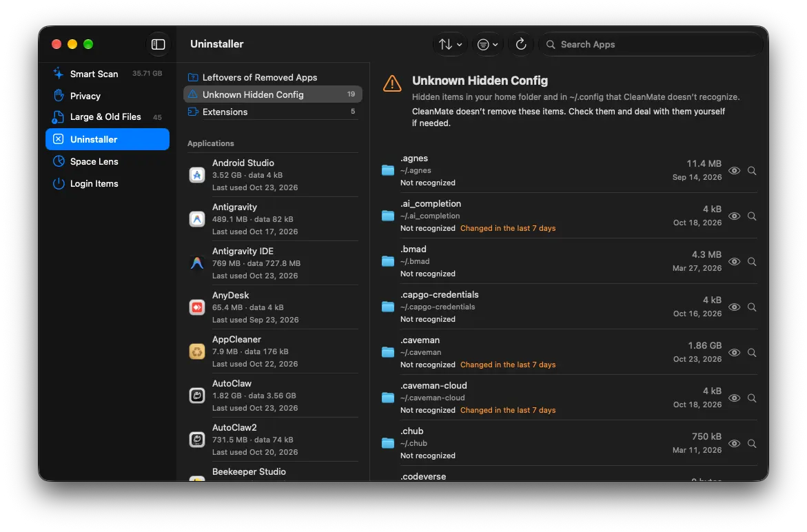Click the .caveman-cloud folder icon
The height and width of the screenshot is (532, 807).
(388, 398)
